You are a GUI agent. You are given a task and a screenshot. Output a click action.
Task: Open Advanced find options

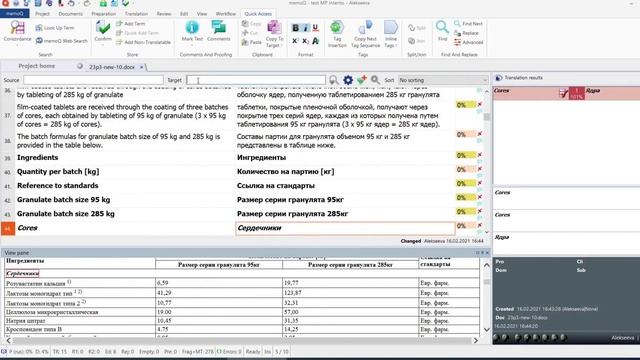point(469,42)
